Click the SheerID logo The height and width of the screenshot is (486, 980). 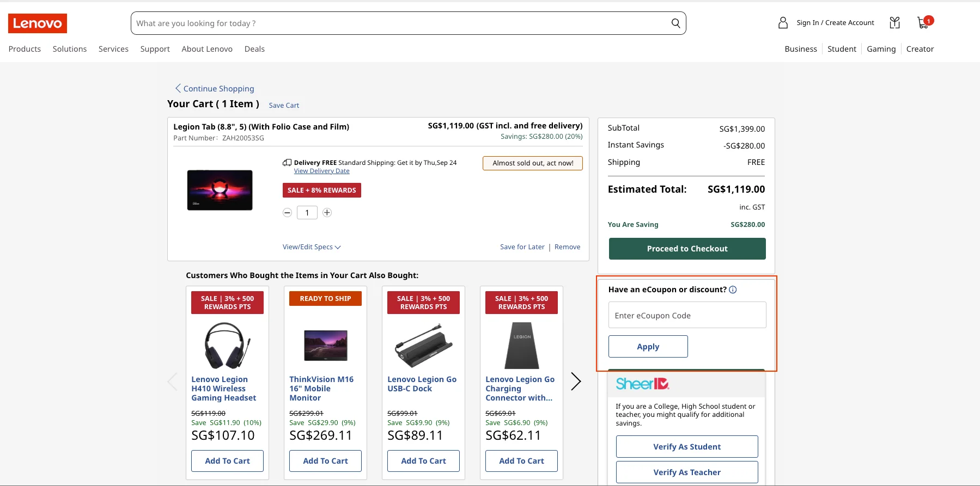643,384
